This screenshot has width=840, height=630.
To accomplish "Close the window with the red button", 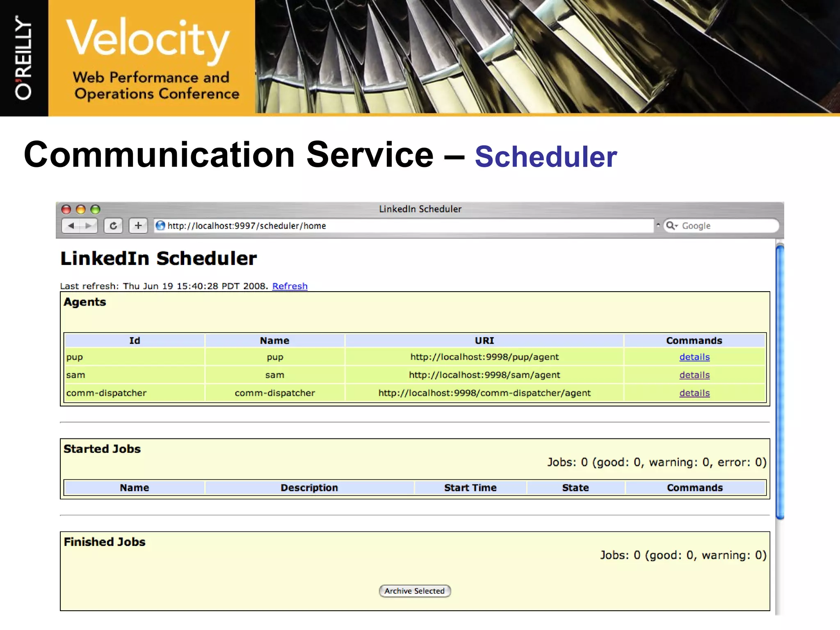I will pyautogui.click(x=66, y=210).
